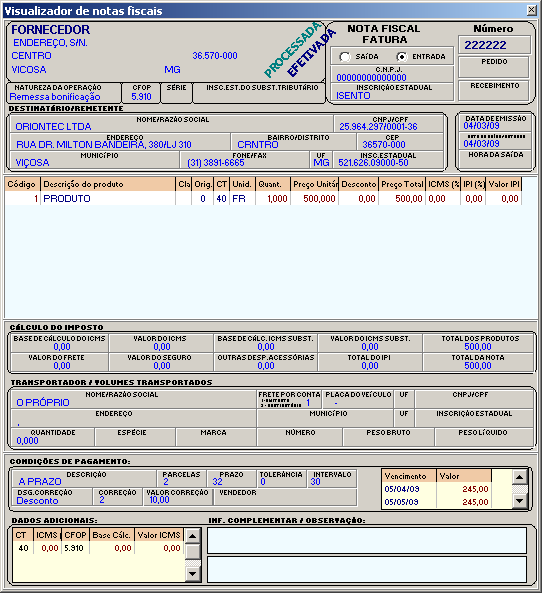
Task: Click the emission date 04/03/09
Action: 481,126
